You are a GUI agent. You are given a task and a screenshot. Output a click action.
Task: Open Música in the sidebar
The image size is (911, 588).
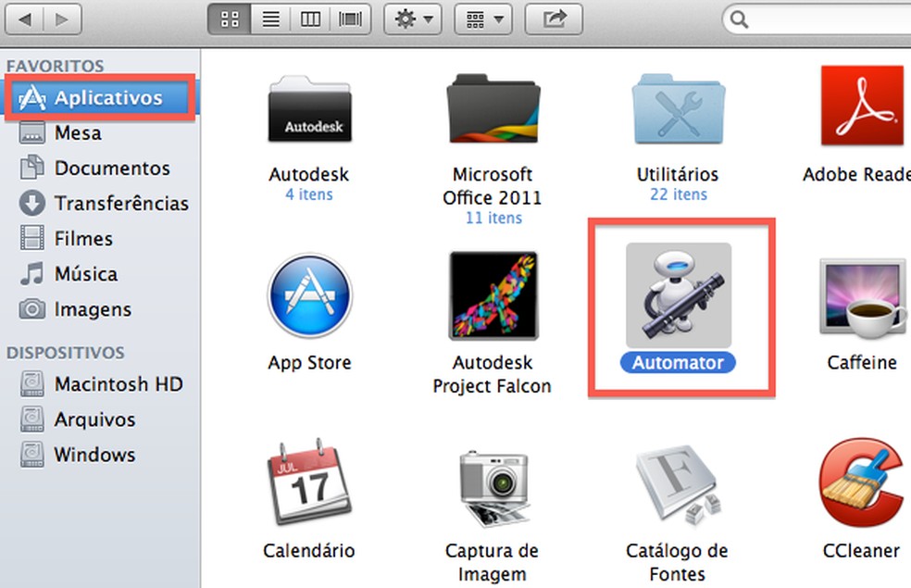click(100, 274)
